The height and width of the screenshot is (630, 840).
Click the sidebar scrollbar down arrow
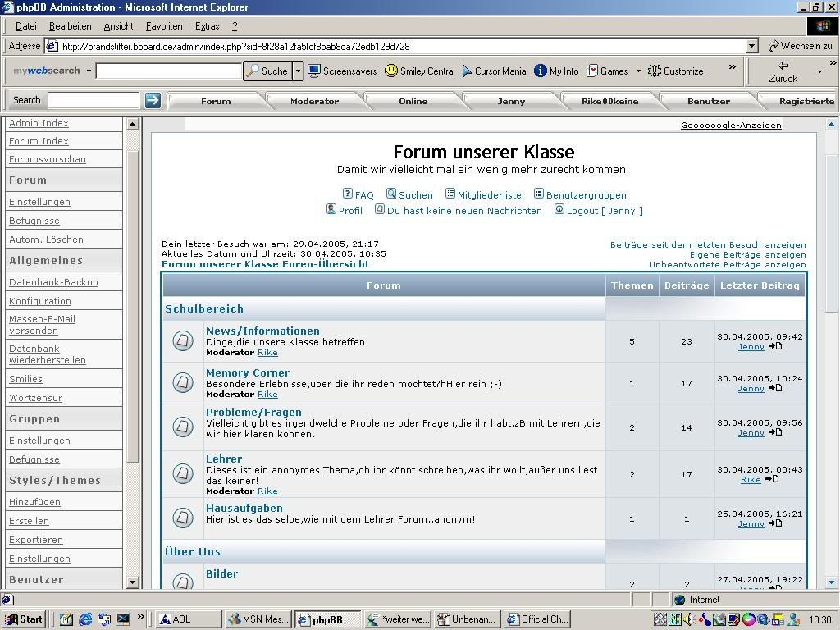click(132, 582)
